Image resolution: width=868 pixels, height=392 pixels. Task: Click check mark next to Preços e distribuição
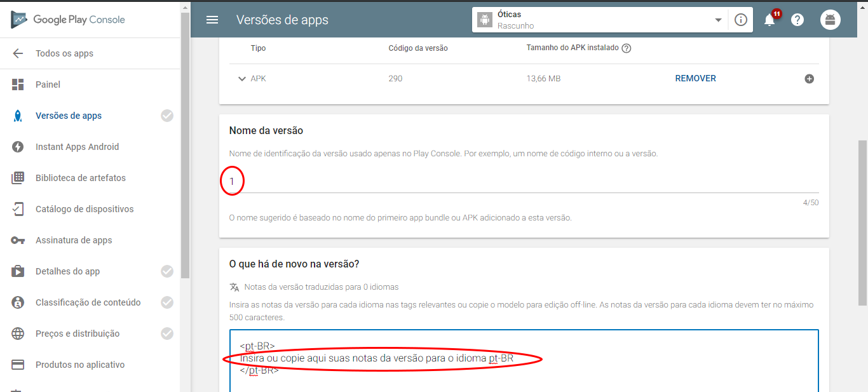(167, 334)
